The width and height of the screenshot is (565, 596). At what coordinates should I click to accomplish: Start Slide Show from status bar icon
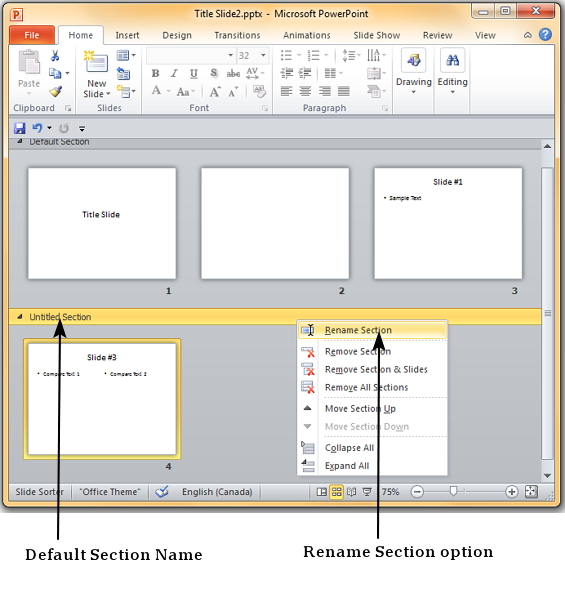367,492
